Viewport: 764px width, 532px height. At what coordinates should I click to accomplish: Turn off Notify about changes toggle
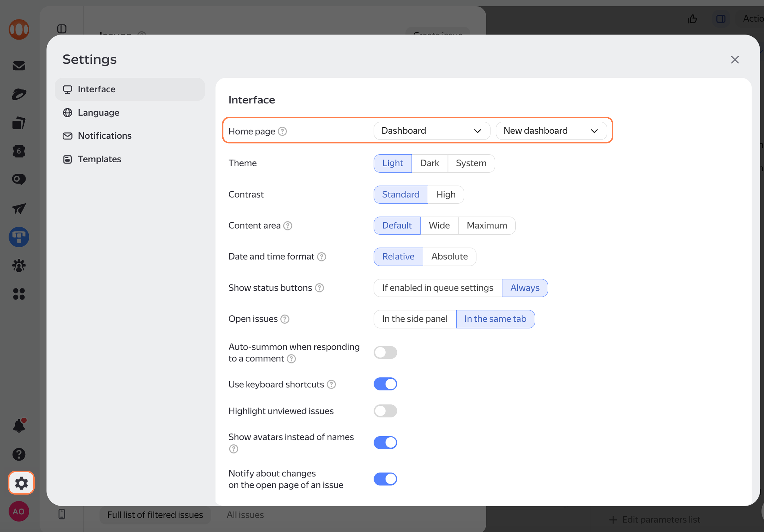385,479
